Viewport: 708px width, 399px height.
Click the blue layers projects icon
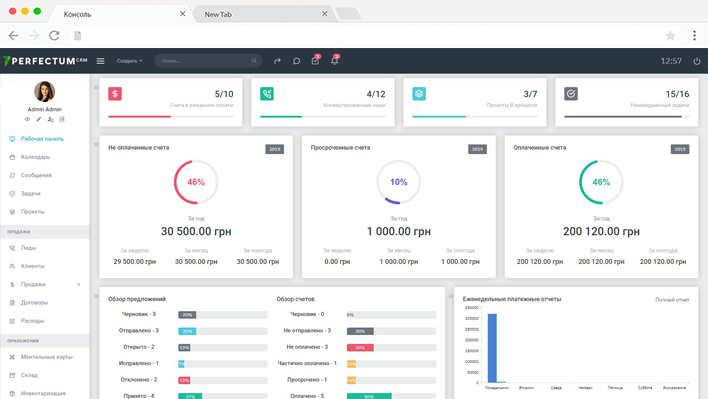[419, 94]
